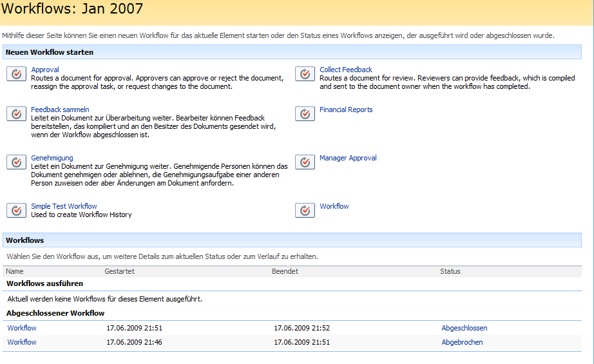Click the icon beside the Approval workflow

tap(16, 74)
